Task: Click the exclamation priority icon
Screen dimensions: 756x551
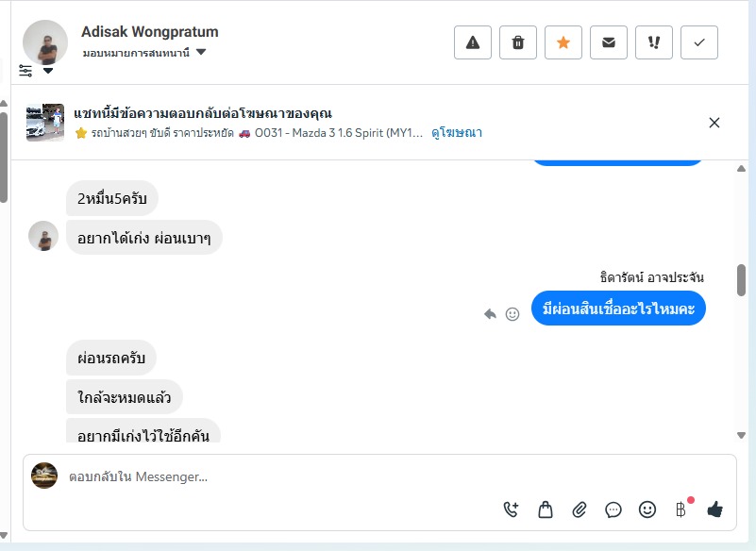Action: click(x=654, y=42)
